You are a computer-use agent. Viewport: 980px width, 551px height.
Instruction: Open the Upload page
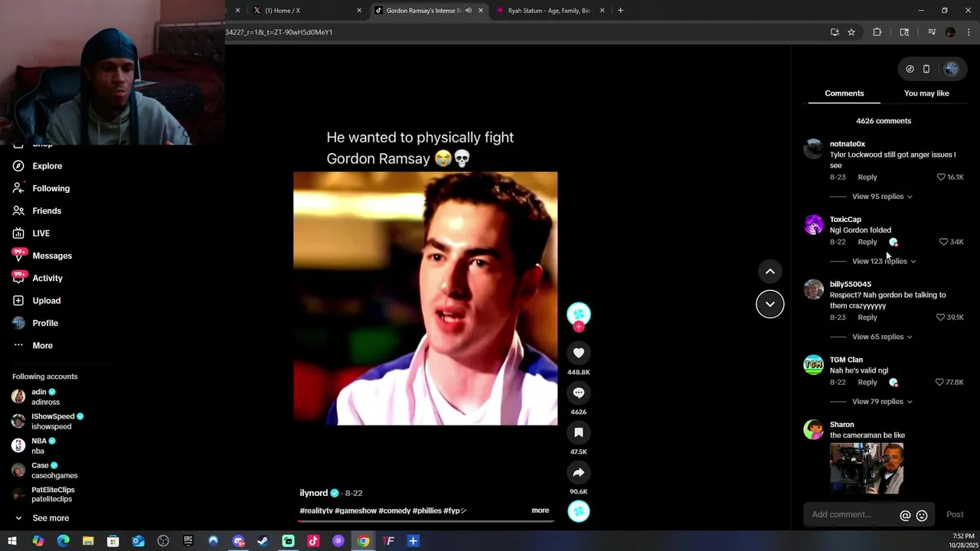37,301
